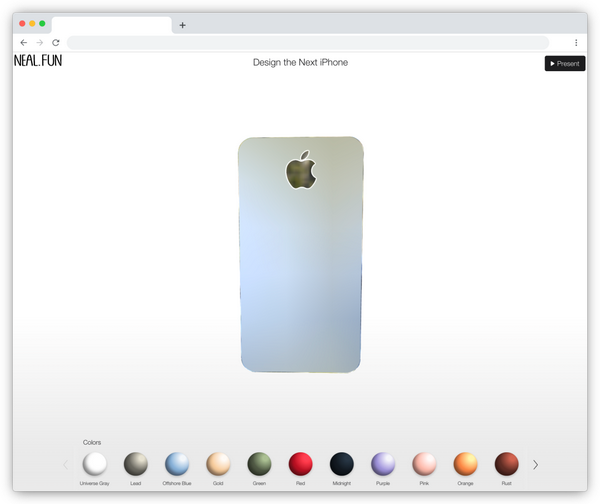This screenshot has width=600, height=504.
Task: Pick the Gold color ball
Action: (218, 464)
